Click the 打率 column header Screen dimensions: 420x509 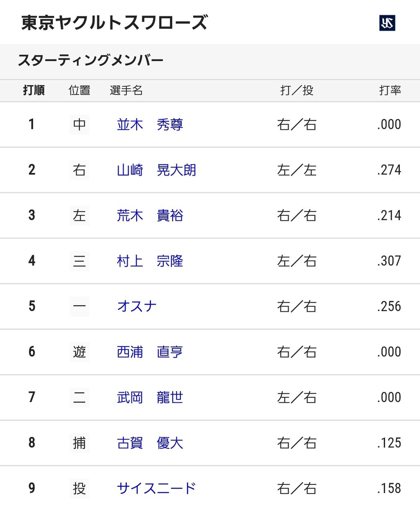point(390,91)
